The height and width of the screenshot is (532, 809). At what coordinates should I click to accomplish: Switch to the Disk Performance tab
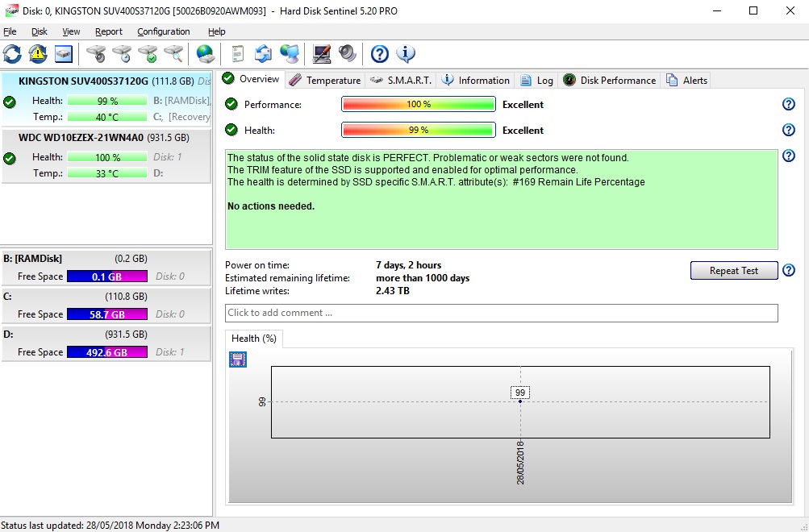pyautogui.click(x=609, y=81)
